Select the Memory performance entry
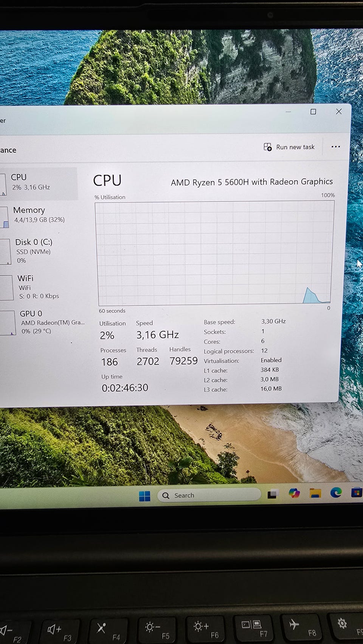This screenshot has height=644, width=363. coord(38,217)
